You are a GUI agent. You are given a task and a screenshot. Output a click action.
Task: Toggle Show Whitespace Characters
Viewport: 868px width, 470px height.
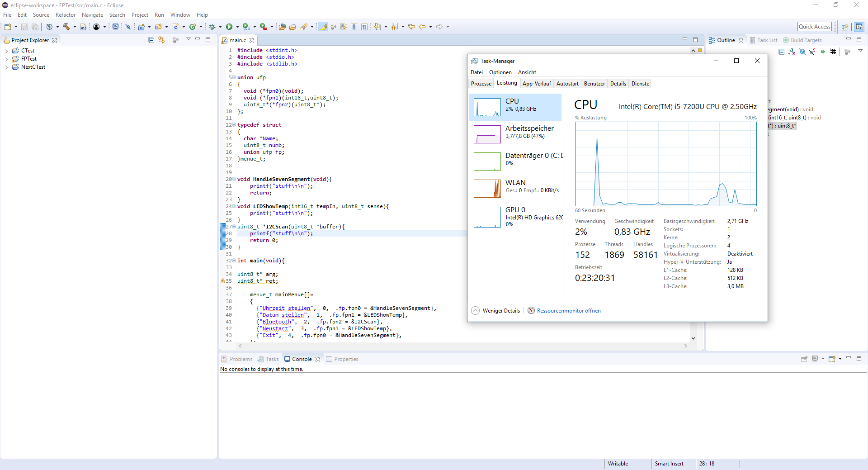click(364, 27)
